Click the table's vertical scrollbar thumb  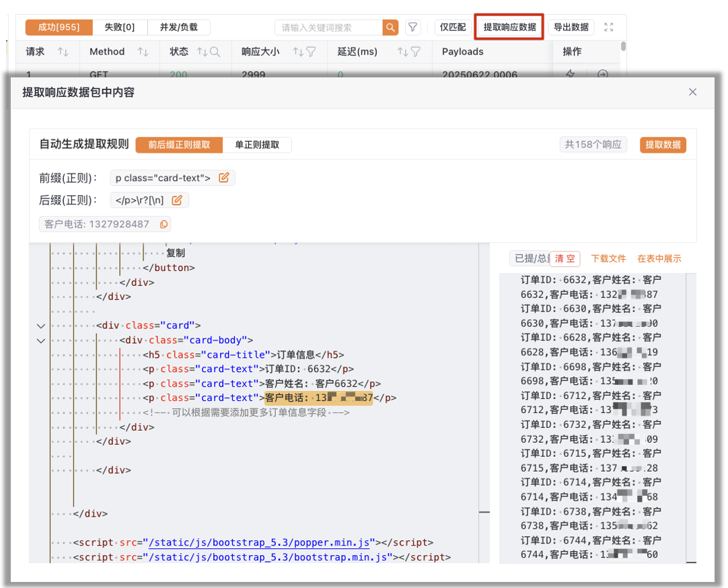pyautogui.click(x=623, y=46)
